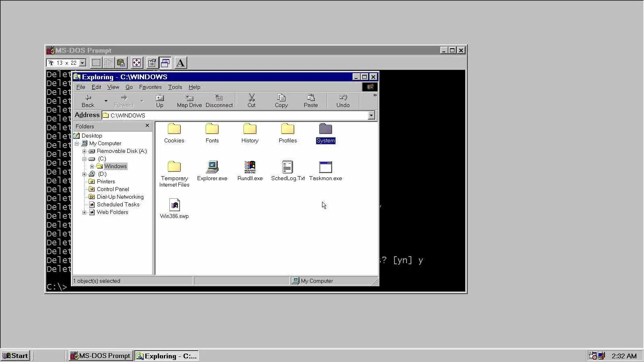Open MS-DOS Prompt Properties from its toolbar
This screenshot has width=644, height=362.
152,63
